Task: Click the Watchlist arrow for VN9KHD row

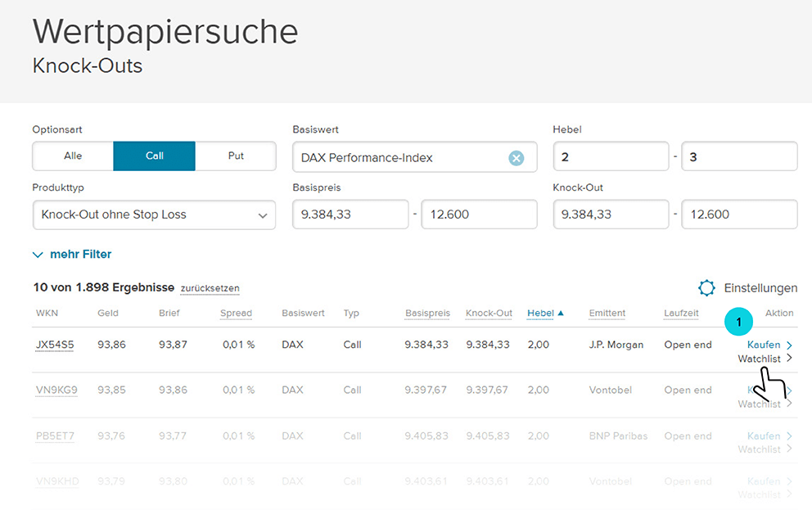Action: [789, 494]
